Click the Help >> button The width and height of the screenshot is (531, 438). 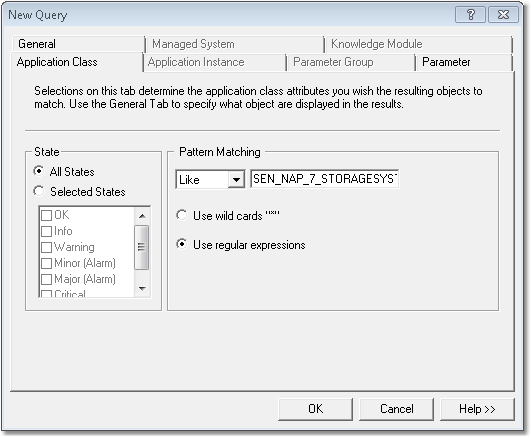[x=477, y=409]
